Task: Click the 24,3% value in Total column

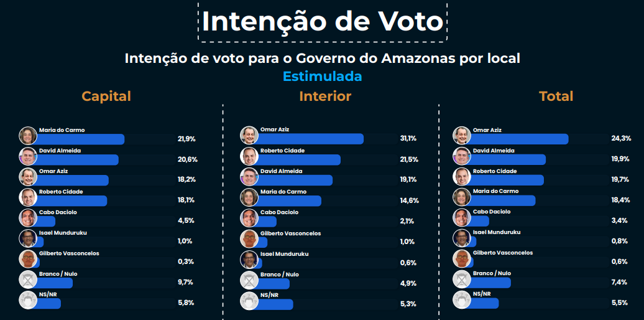Action: click(621, 139)
